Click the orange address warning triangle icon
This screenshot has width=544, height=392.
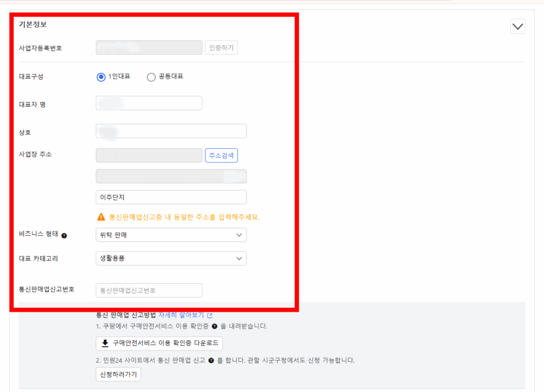click(x=101, y=217)
